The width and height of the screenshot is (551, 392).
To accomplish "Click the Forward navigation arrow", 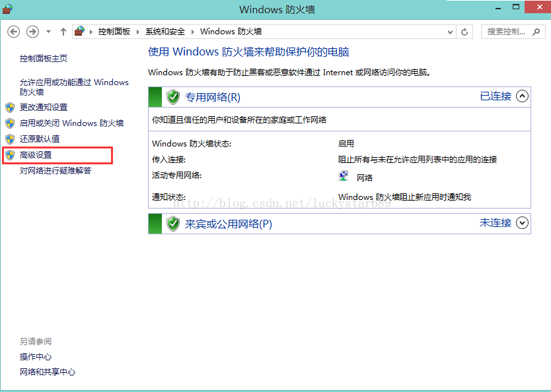I will click(x=32, y=32).
